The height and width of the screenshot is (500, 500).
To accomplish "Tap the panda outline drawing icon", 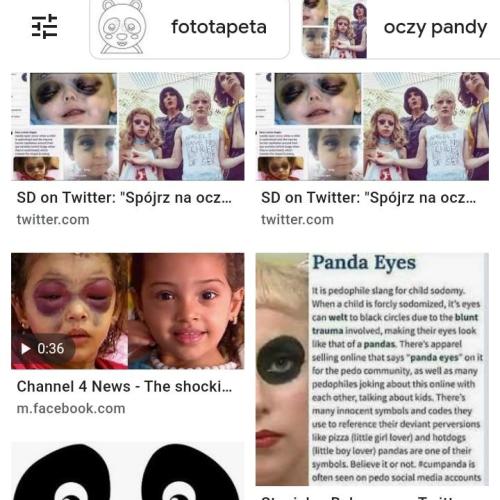I will coord(122,27).
